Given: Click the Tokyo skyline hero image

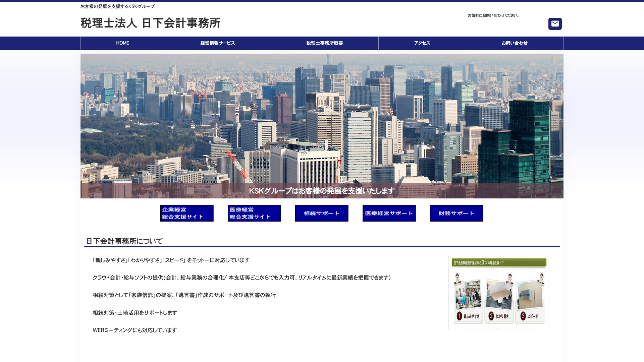Looking at the screenshot, I should coord(322,117).
